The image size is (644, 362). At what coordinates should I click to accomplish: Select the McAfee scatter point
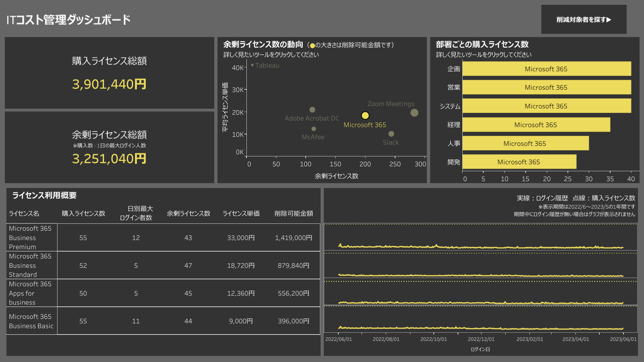(x=314, y=129)
